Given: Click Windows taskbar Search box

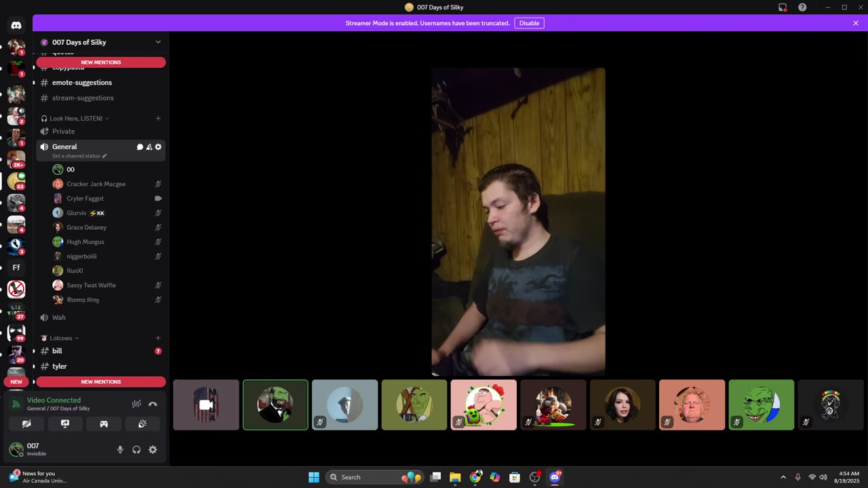Looking at the screenshot, I should tap(375, 477).
